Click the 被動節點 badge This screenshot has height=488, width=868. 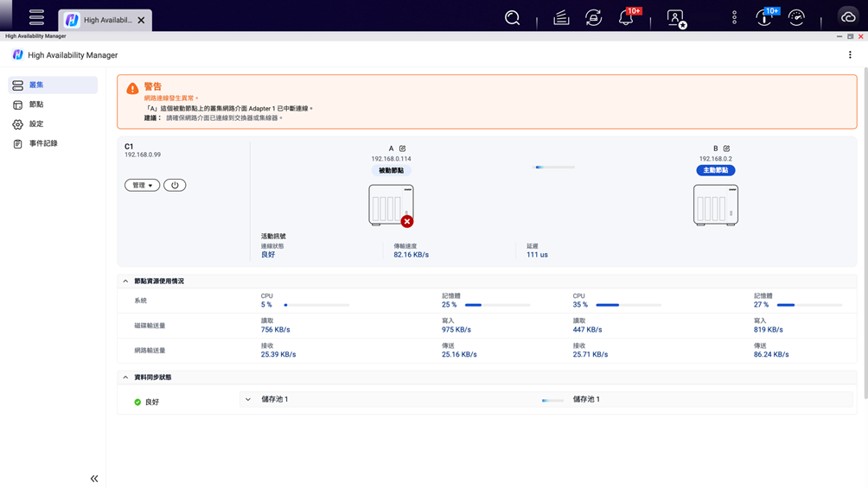tap(391, 170)
